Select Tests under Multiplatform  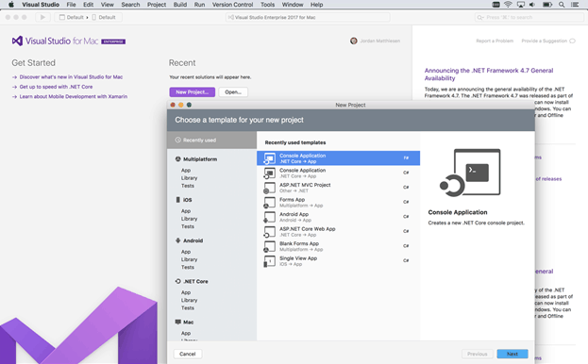188,186
